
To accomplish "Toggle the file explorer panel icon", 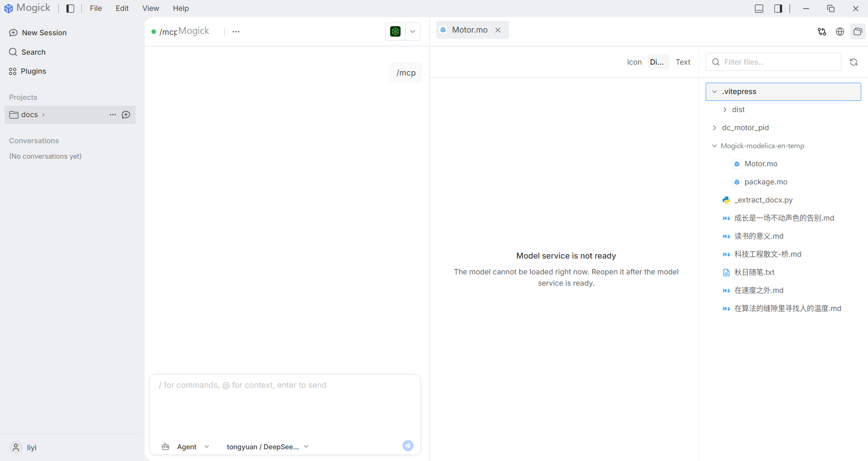I will pos(858,32).
